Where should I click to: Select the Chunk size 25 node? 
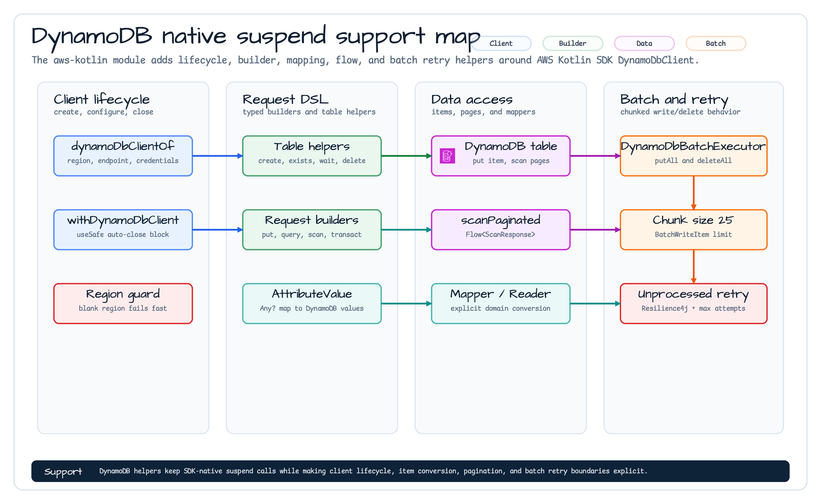tap(694, 230)
